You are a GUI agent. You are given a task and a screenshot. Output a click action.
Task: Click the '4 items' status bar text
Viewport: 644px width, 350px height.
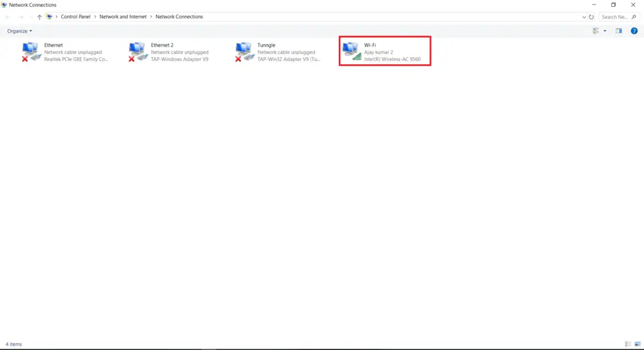coord(14,344)
